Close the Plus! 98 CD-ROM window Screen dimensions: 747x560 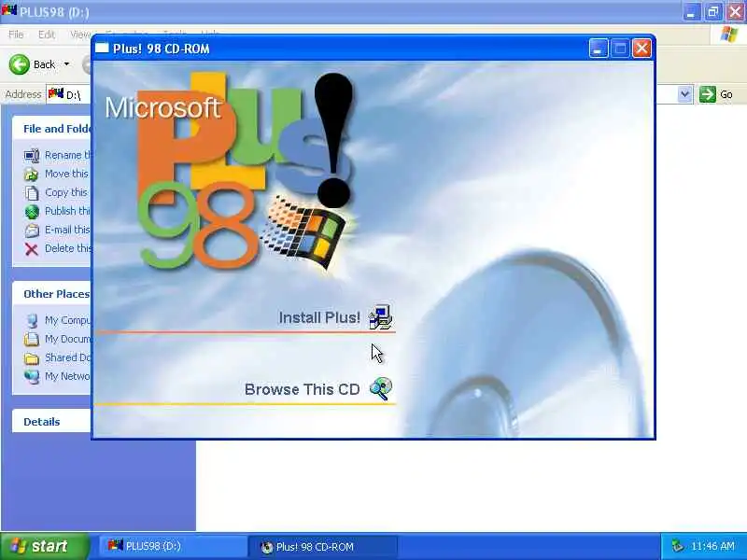pos(641,49)
